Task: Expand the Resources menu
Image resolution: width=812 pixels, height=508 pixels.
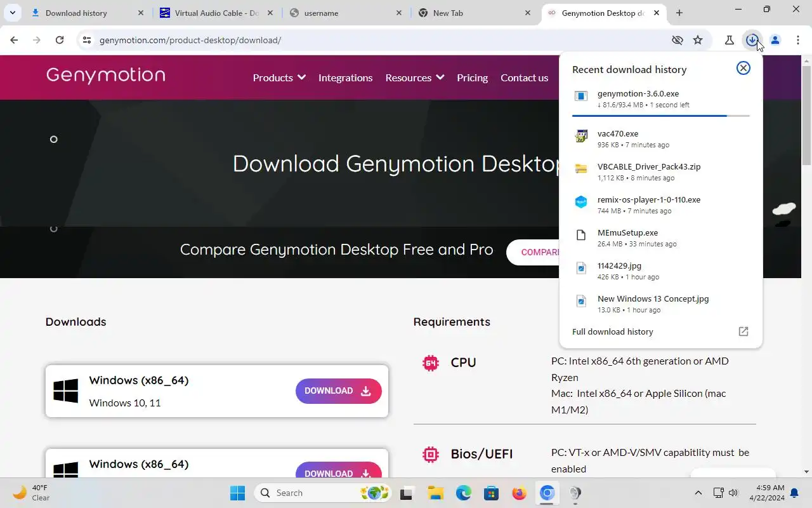Action: tap(415, 77)
